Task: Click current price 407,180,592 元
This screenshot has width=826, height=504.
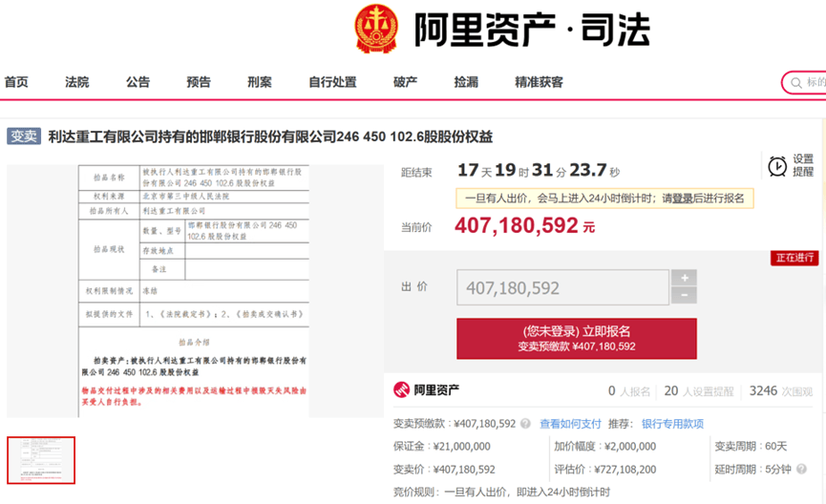Action: (524, 225)
